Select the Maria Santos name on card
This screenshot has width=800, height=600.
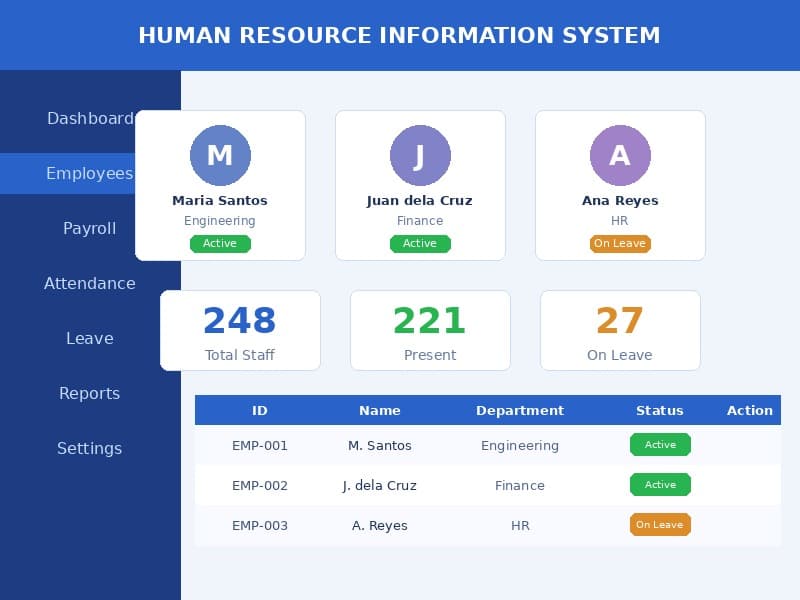point(220,201)
